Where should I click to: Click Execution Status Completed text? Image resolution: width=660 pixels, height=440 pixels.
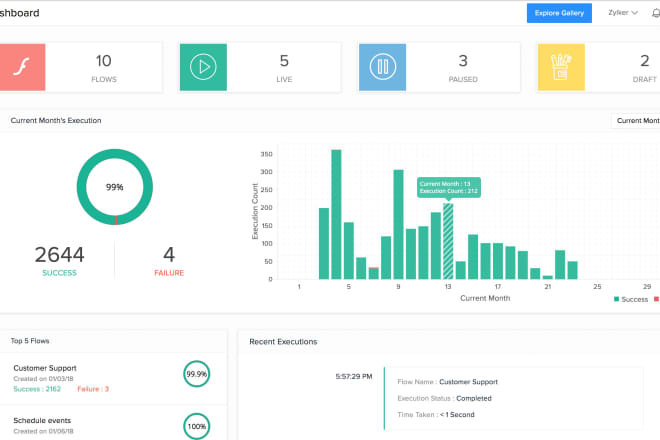point(444,398)
